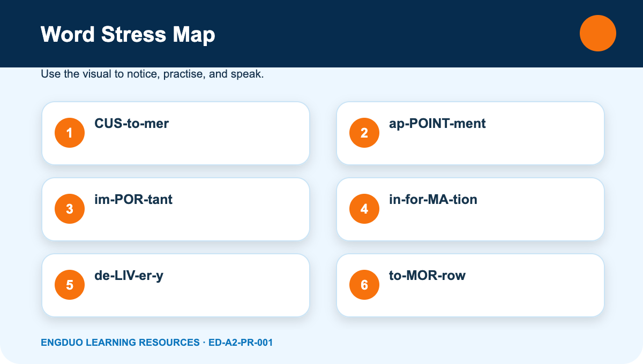Click the large orange circle in header

(598, 33)
